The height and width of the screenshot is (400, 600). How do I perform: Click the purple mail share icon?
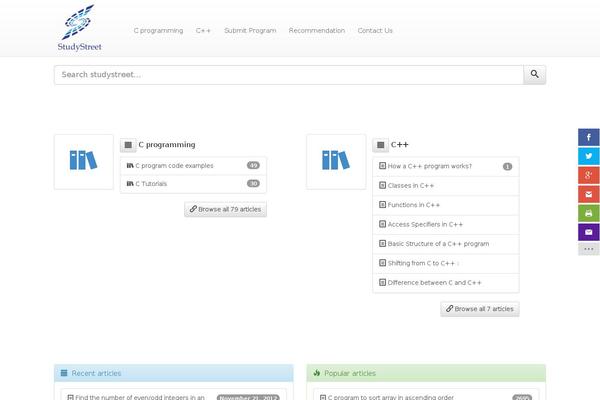point(589,232)
